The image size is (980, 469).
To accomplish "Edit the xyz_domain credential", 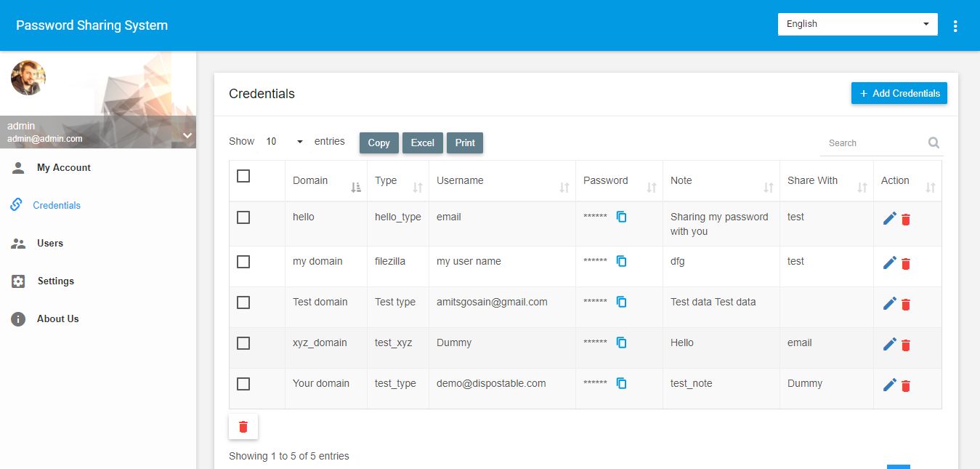I will point(889,345).
